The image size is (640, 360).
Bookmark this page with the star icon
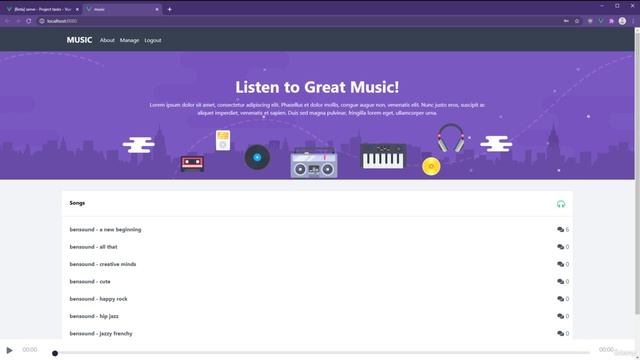577,21
